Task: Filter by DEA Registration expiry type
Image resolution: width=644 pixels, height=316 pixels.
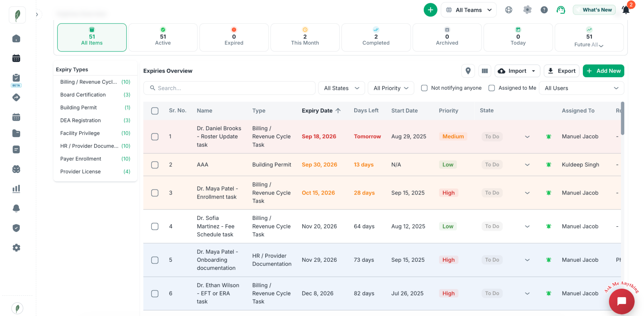Action: click(95, 121)
